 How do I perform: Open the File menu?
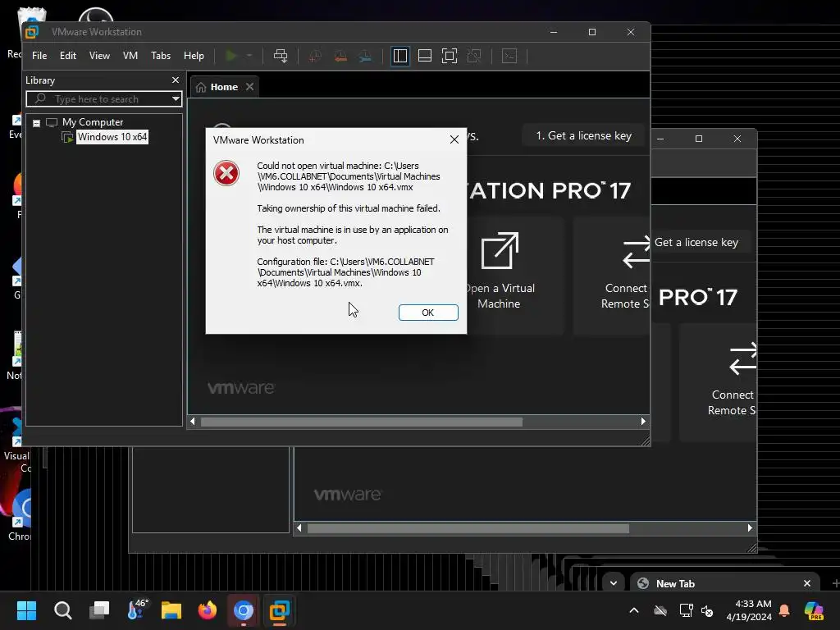coord(39,56)
